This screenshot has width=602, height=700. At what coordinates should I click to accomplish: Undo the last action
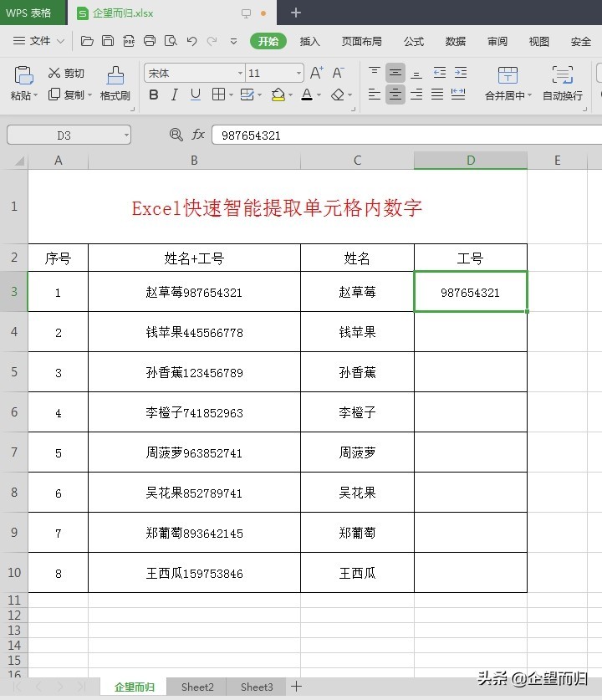tap(192, 41)
